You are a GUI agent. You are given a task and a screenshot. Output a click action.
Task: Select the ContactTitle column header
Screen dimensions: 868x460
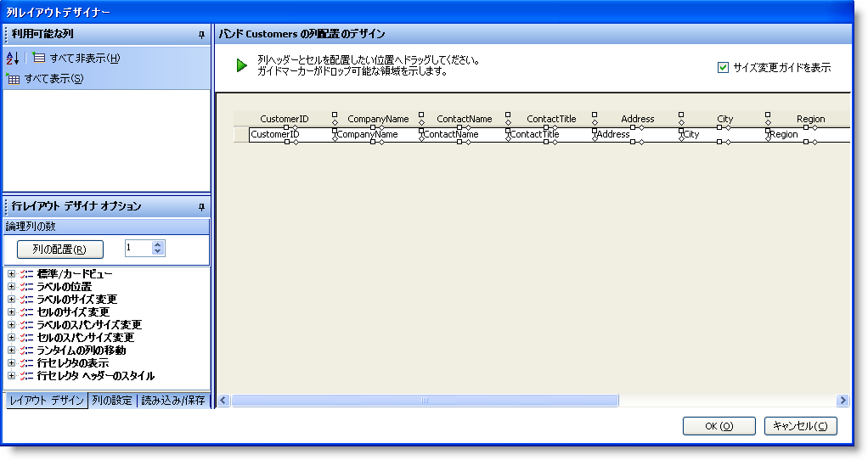point(551,119)
